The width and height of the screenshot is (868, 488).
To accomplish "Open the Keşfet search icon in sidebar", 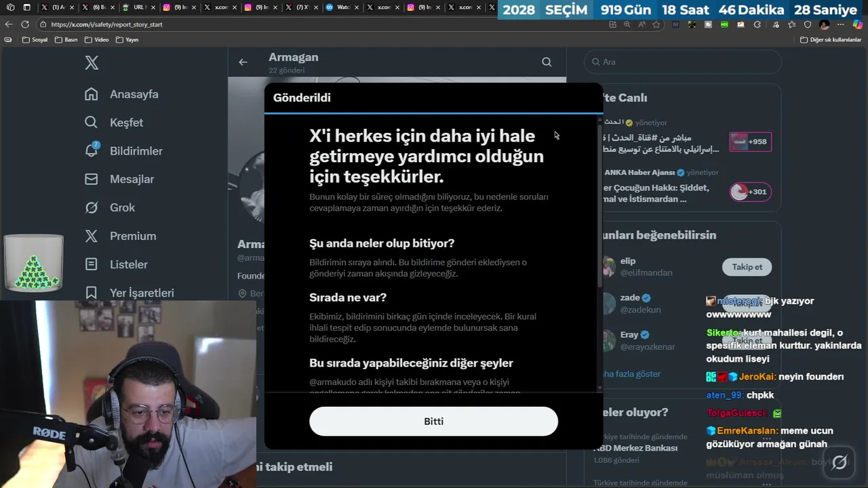I will point(92,123).
